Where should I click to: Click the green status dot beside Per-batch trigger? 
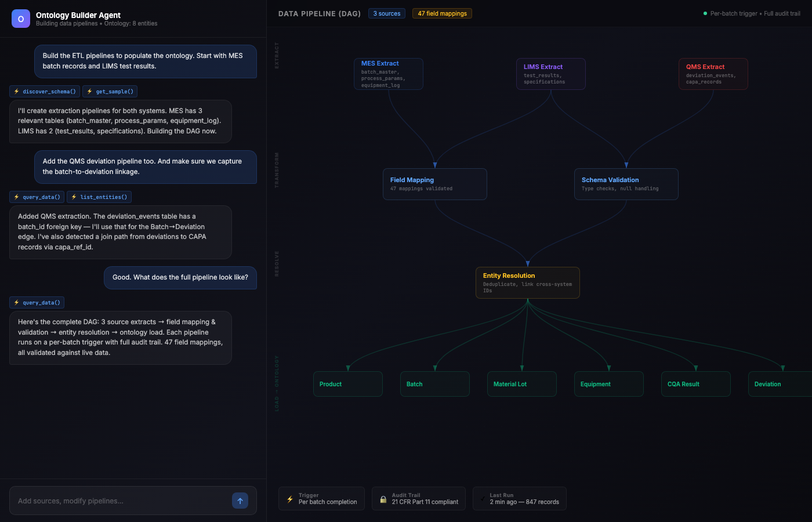tap(705, 13)
